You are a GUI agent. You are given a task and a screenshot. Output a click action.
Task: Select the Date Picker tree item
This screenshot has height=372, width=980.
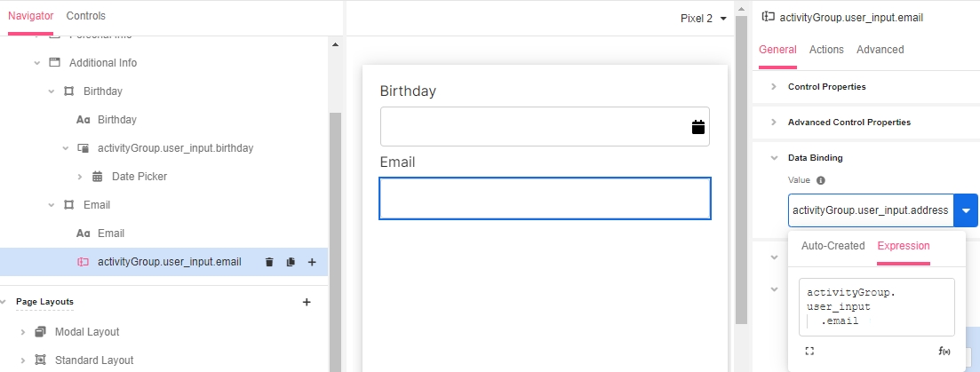pos(139,177)
